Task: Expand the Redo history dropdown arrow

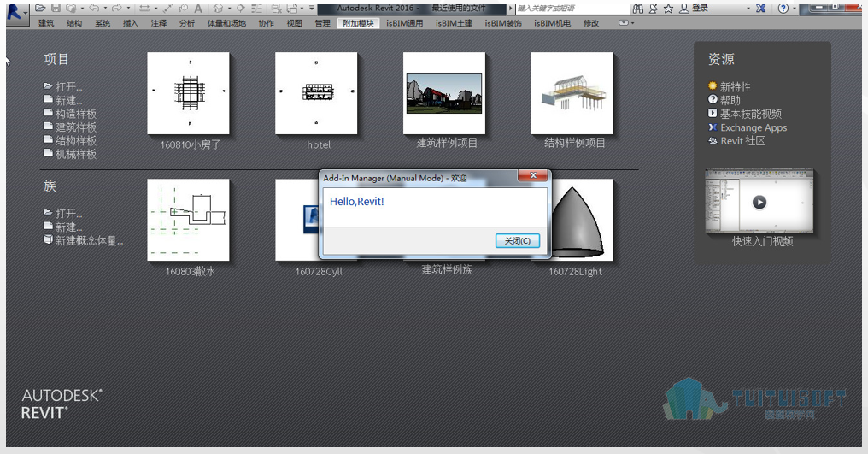Action: click(x=128, y=9)
